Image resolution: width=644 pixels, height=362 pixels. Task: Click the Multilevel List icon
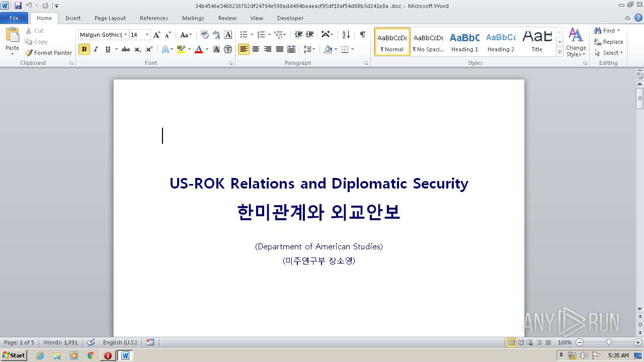click(278, 35)
